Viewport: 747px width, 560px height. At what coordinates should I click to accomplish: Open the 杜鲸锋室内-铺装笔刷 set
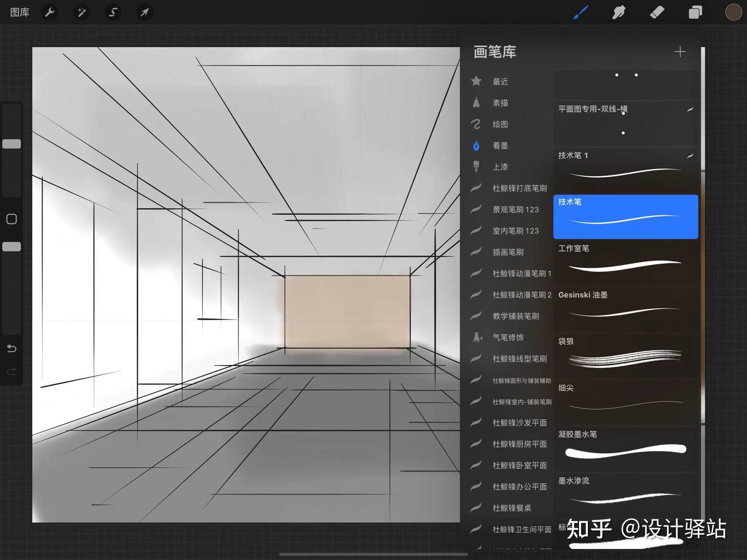tap(510, 402)
